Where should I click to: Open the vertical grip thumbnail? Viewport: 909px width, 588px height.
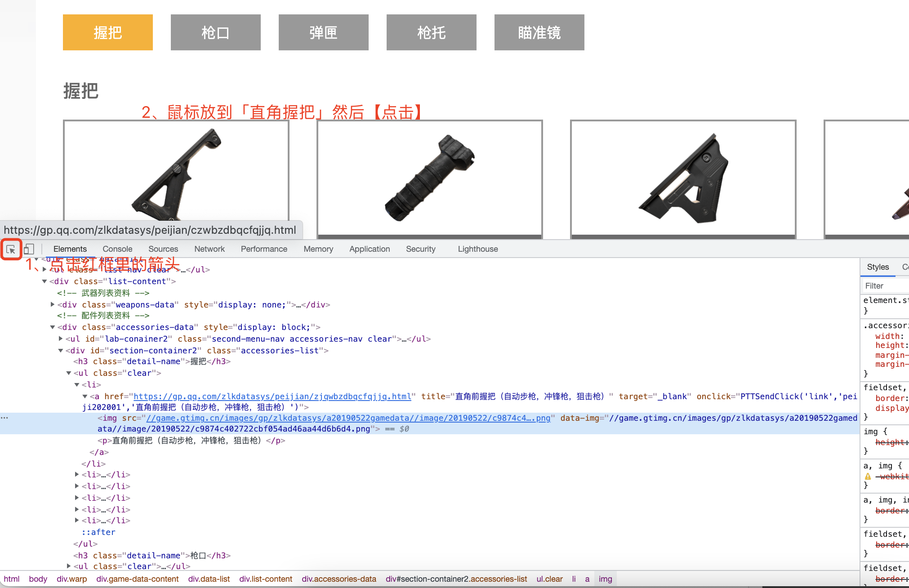coord(429,178)
